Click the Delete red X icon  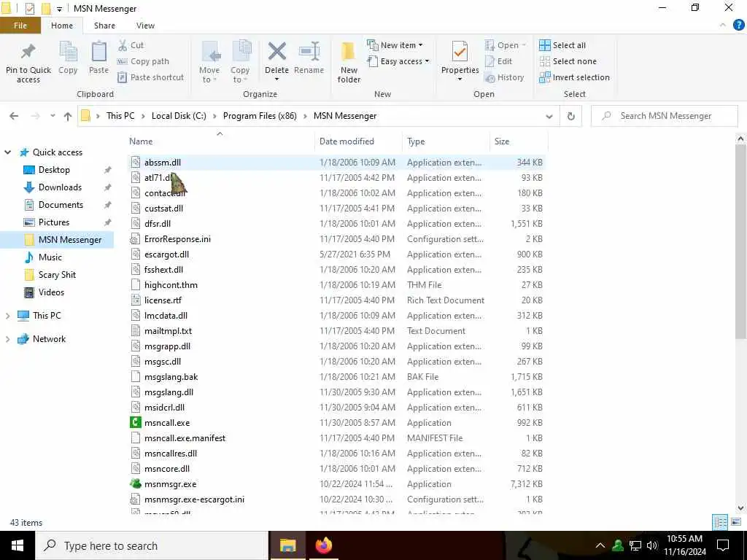coord(276,52)
